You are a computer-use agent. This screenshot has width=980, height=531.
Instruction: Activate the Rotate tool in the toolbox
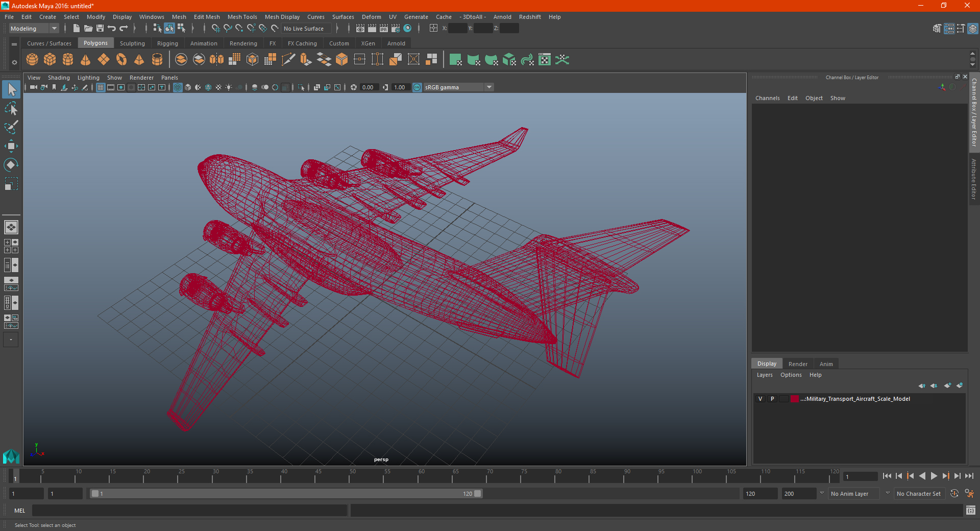coord(11,165)
